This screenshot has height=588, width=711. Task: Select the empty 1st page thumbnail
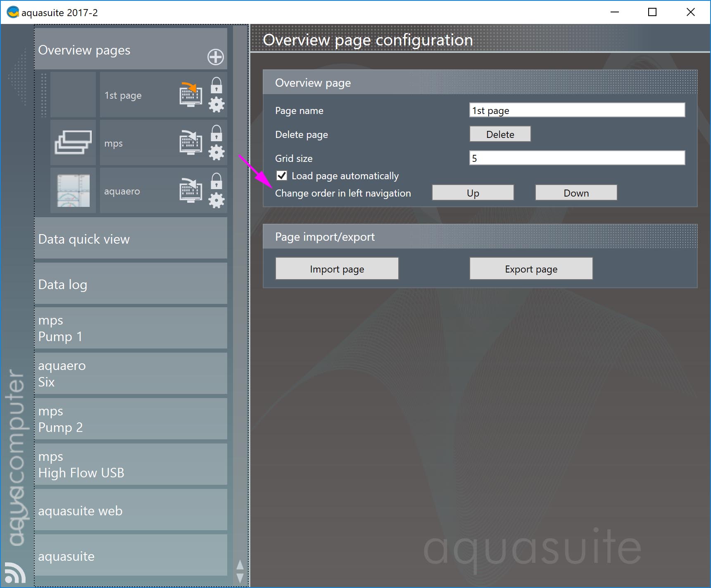(73, 95)
